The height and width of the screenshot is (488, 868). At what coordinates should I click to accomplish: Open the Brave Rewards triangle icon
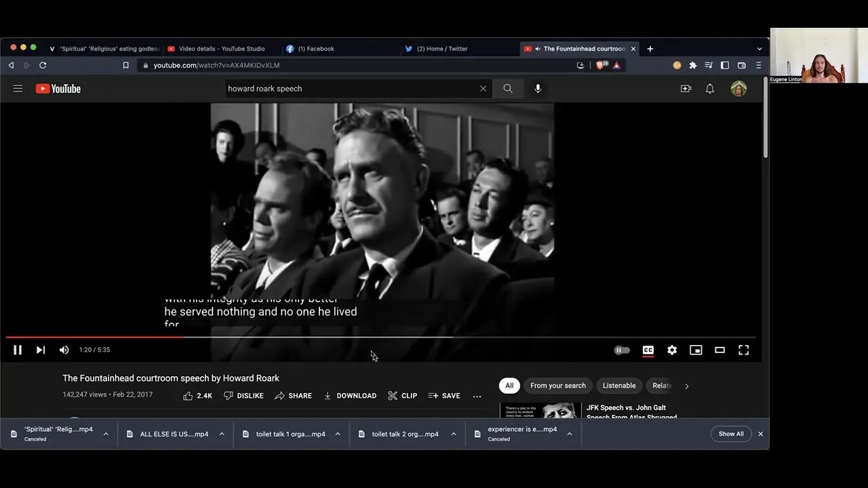(x=616, y=65)
